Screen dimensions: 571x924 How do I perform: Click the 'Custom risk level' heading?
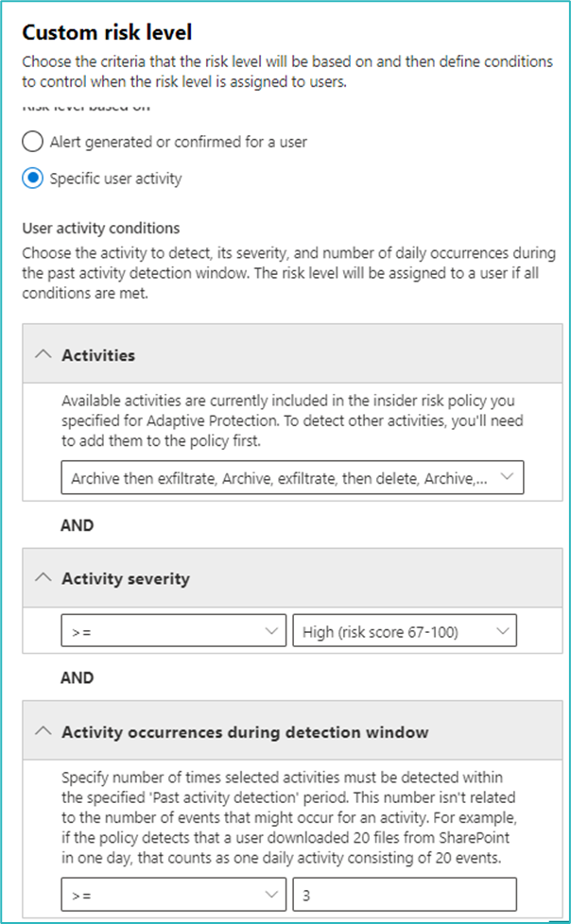point(107,33)
